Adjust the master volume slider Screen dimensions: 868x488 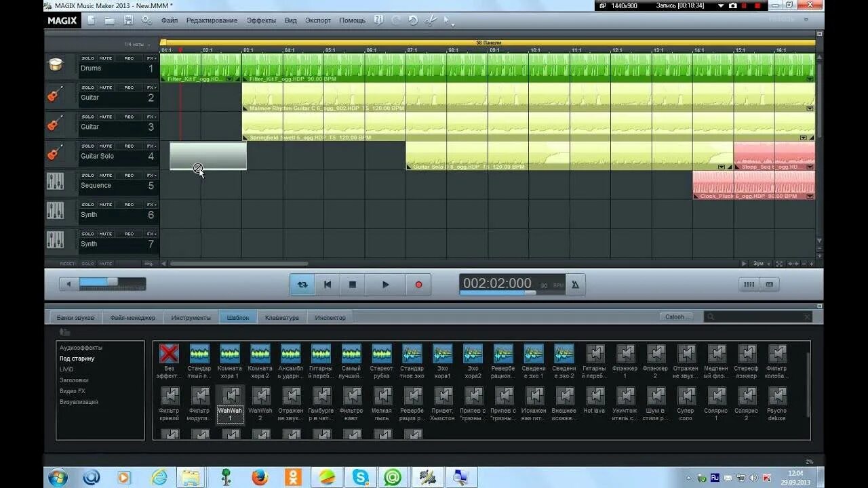click(112, 283)
